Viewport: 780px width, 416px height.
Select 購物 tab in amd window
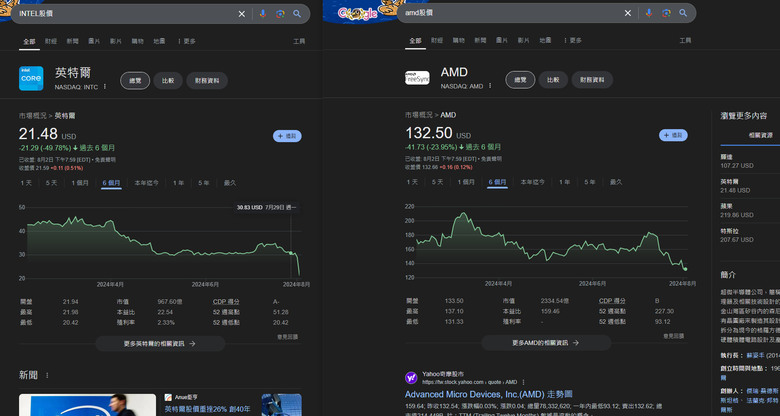(x=458, y=40)
